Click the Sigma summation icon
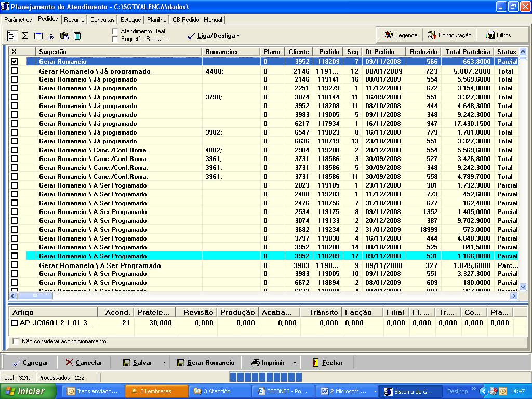The height and width of the screenshot is (399, 532). [25, 36]
